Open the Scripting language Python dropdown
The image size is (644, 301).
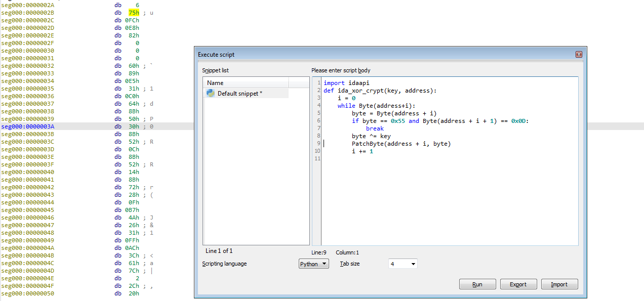point(313,264)
